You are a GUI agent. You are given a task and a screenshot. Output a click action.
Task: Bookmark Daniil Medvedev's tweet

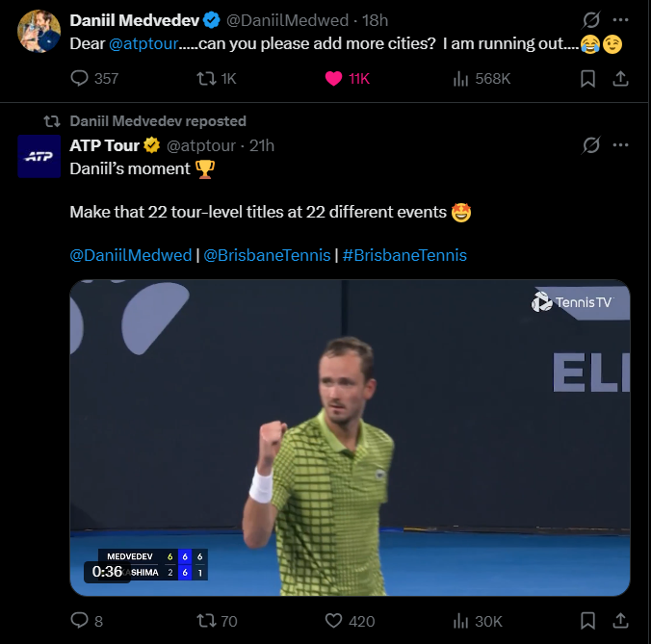click(587, 78)
